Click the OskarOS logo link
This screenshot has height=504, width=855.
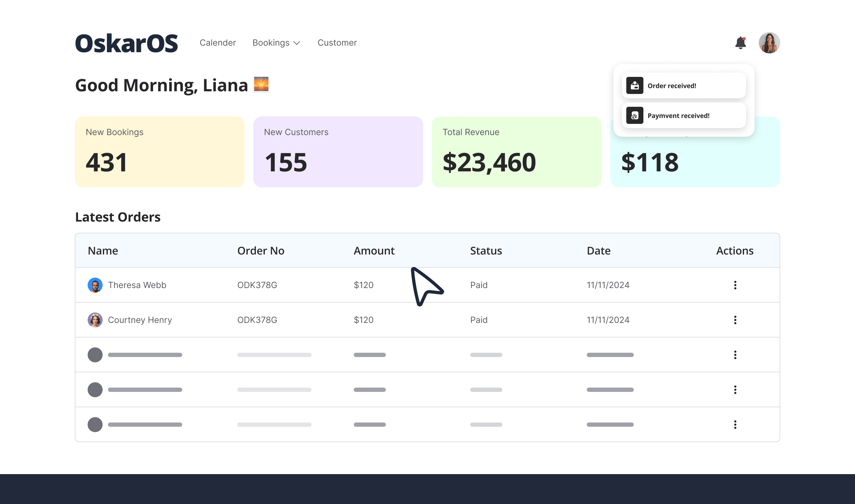tap(128, 43)
